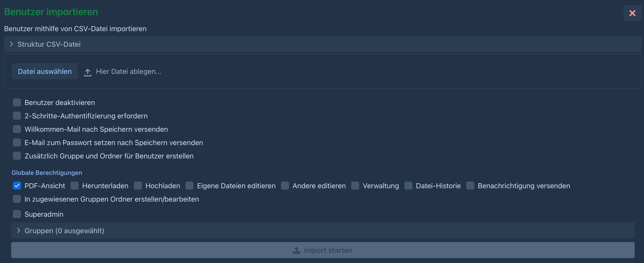Check Willkommen-Mail nach Speichern versenden
This screenshot has width=644, height=263.
pos(17,129)
